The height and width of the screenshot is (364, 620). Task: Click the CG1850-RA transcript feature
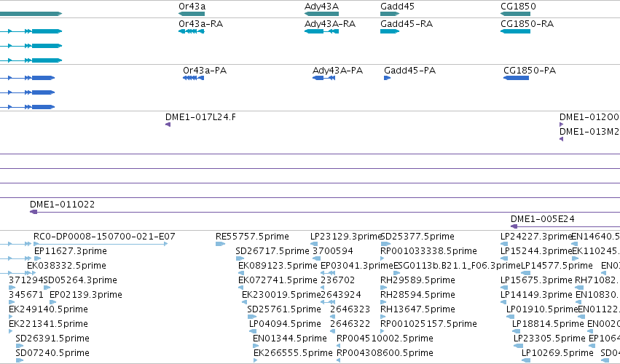[515, 31]
